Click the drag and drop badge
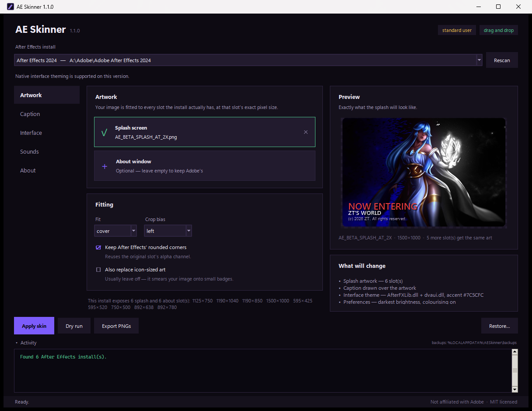 click(499, 30)
